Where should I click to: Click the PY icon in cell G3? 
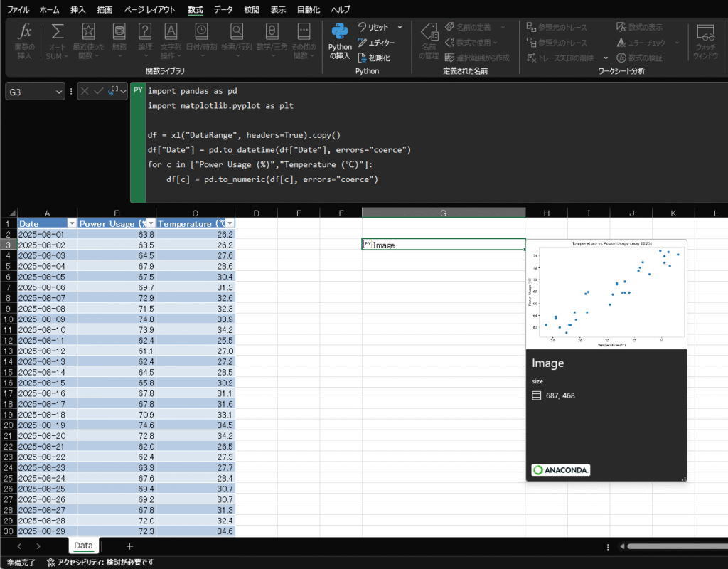tap(368, 245)
